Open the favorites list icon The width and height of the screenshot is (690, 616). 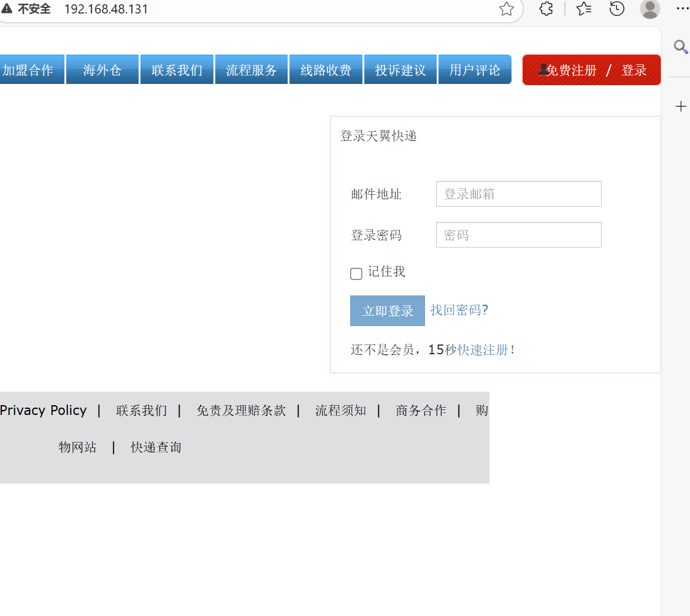(x=584, y=9)
